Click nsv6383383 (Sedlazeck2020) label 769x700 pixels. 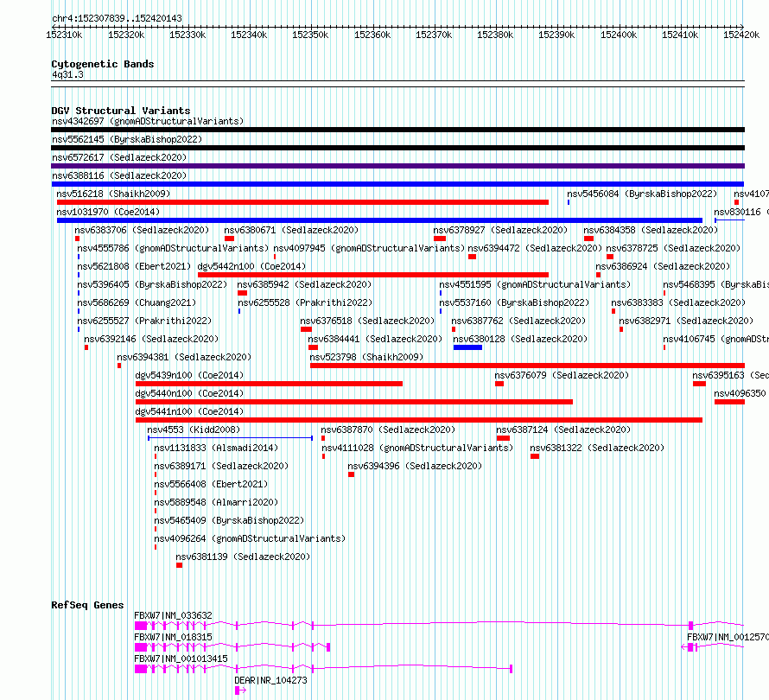[x=678, y=302]
